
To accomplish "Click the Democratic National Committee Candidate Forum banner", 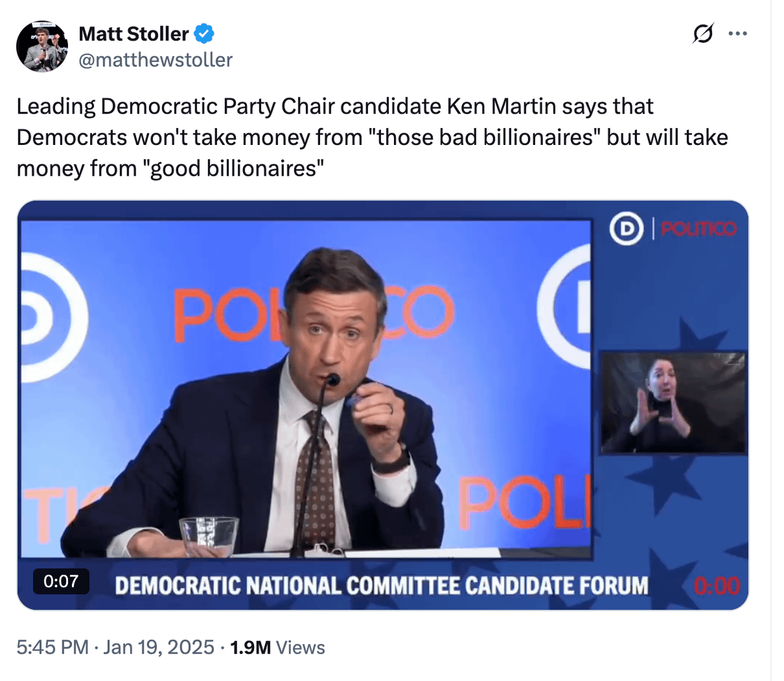I will click(x=382, y=585).
